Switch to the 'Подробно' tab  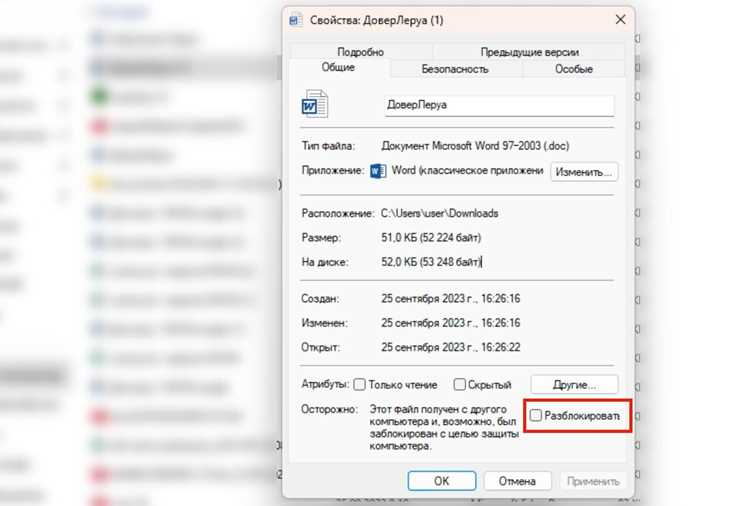[x=361, y=52]
